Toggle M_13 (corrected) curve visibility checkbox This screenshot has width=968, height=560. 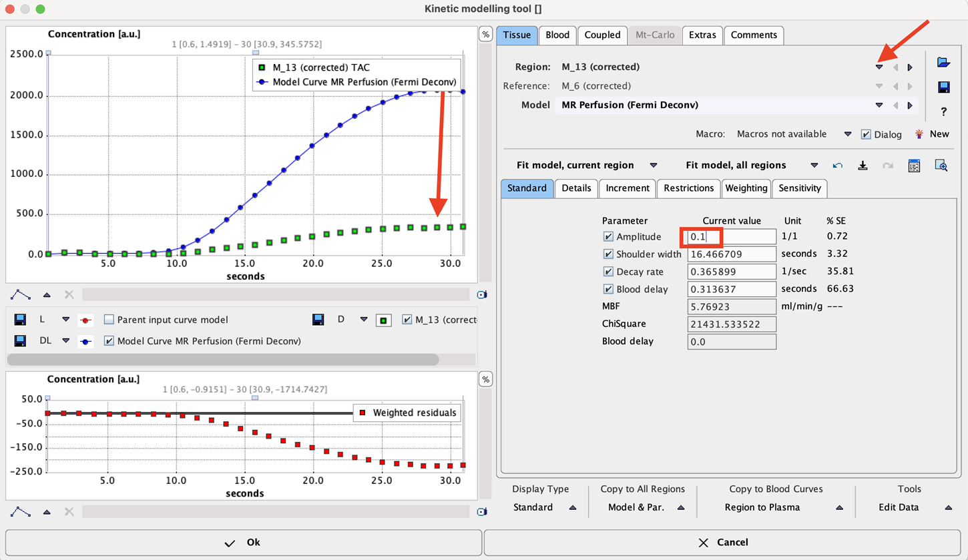tap(407, 320)
